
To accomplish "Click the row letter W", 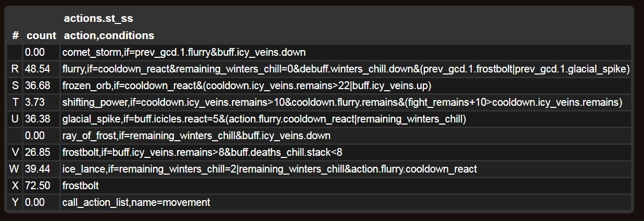I will click(x=15, y=169).
